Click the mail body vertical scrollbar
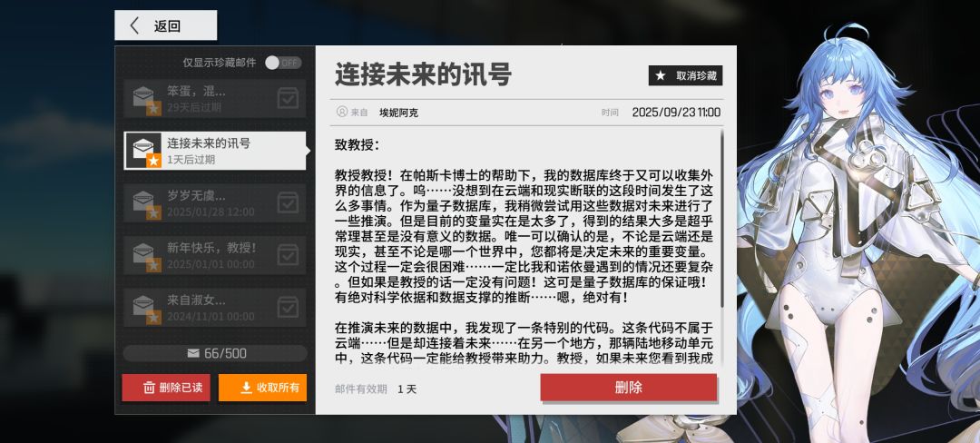The image size is (980, 443). 722,219
